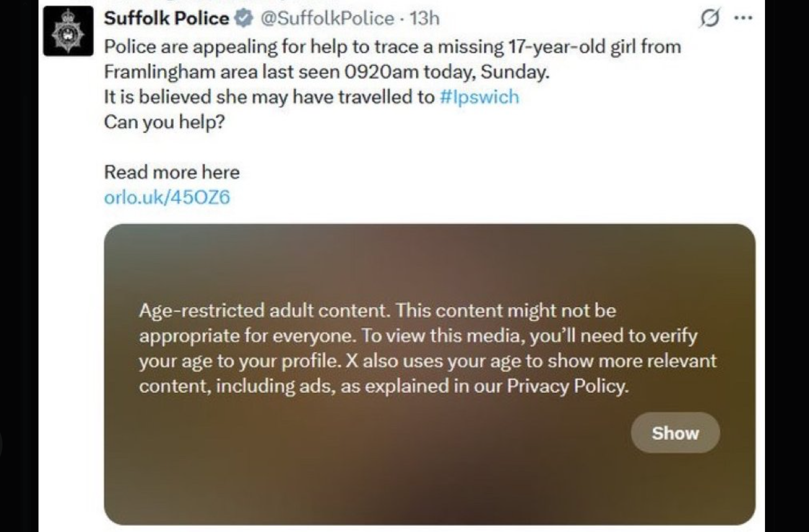This screenshot has width=809, height=532.
Task: Click the 'Age-restricted adult content' heading
Action: click(264, 310)
